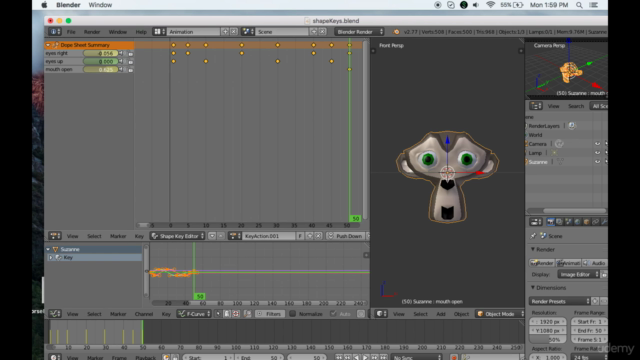The image size is (640, 360).
Task: Toggle Normalize checkbox in Graph Editor
Action: (x=293, y=314)
